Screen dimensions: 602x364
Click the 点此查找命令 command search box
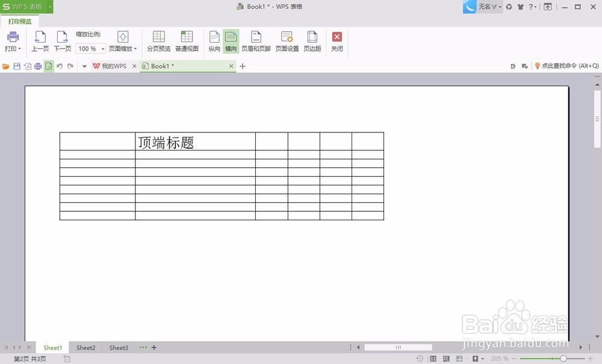point(566,66)
